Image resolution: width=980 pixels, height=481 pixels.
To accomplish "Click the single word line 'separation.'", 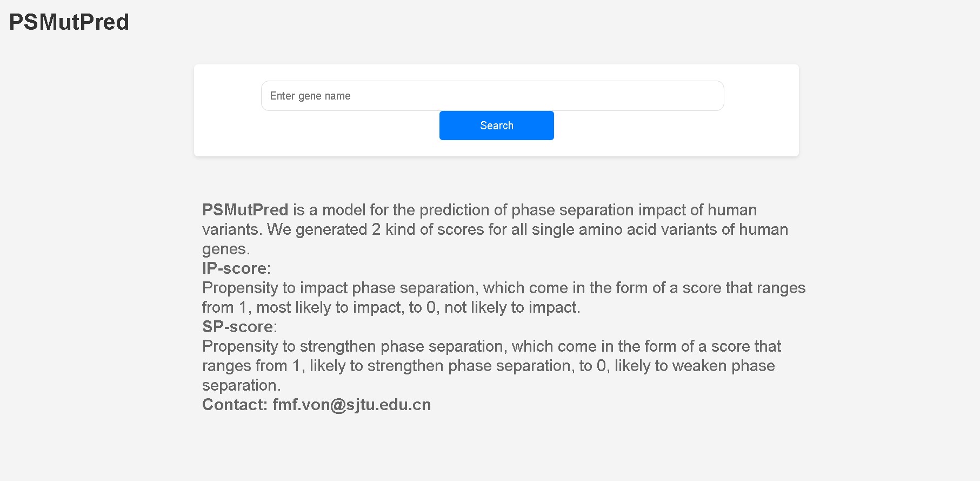I will [242, 385].
